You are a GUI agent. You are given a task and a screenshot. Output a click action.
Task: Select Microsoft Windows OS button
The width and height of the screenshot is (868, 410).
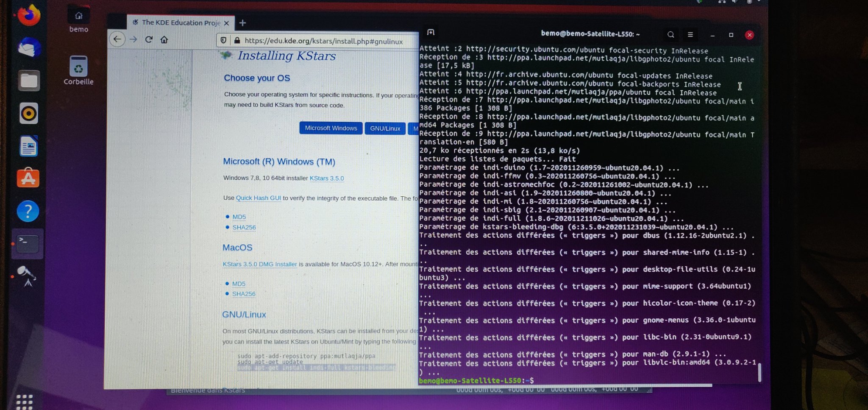tap(331, 128)
